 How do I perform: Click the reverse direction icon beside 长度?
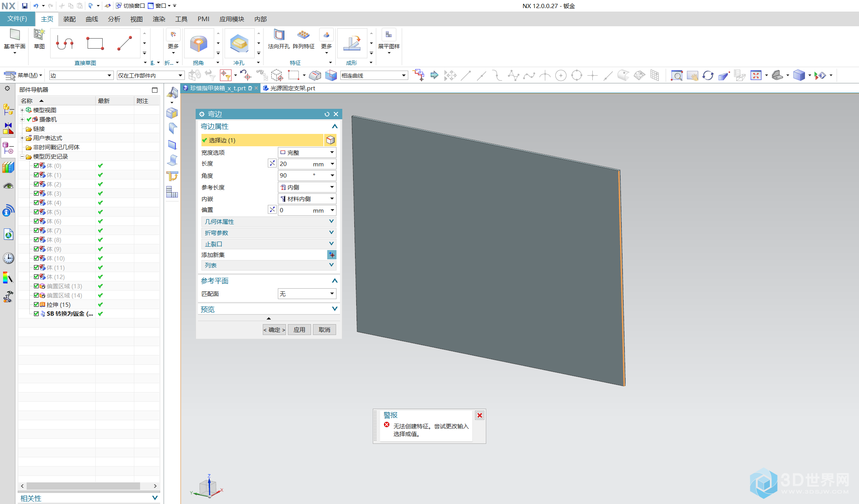[272, 164]
